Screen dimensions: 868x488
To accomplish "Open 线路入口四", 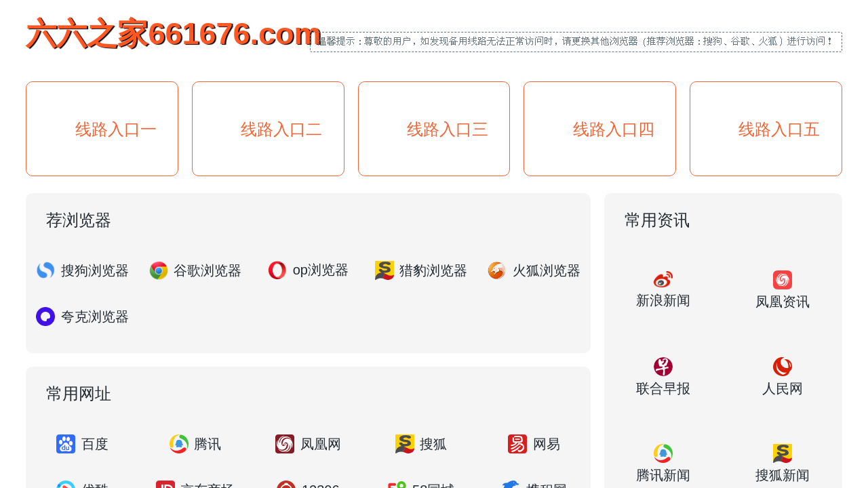I will [599, 129].
